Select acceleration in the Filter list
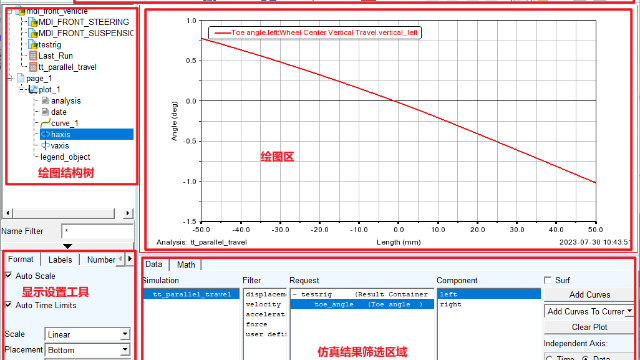The height and width of the screenshot is (360, 640). coord(265,314)
